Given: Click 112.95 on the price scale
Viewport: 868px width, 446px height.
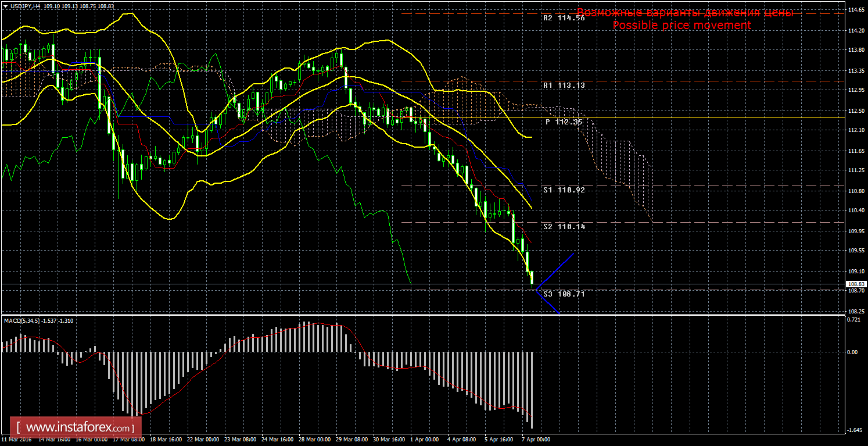Looking at the screenshot, I should coord(855,90).
